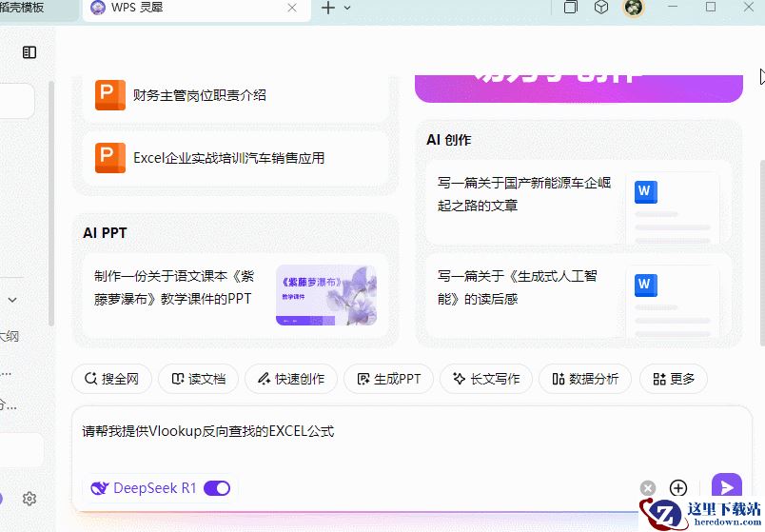The width and height of the screenshot is (765, 532).
Task: Expand the chevron in the left sidebar
Action: coord(12,300)
